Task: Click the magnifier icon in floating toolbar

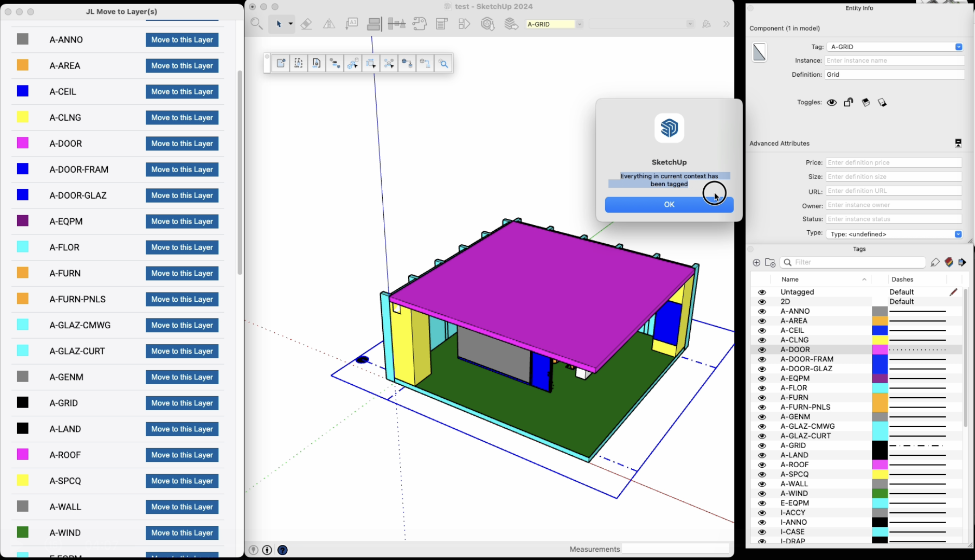Action: click(x=443, y=64)
